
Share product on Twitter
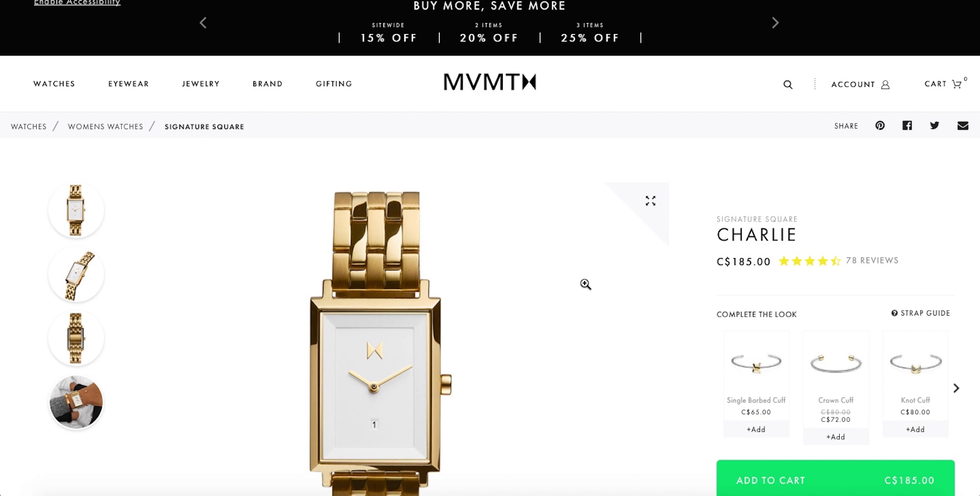point(934,125)
